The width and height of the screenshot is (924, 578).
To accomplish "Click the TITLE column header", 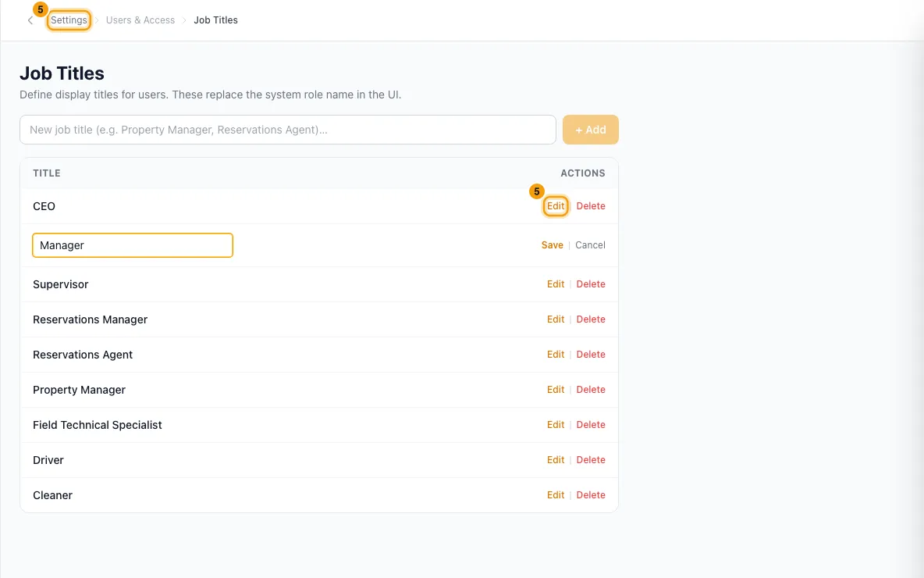I will [47, 173].
